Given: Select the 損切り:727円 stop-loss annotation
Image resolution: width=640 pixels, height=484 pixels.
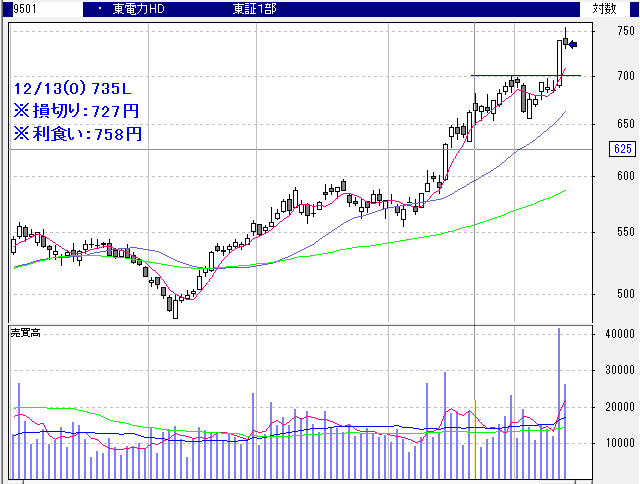Looking at the screenshot, I should 76,110.
